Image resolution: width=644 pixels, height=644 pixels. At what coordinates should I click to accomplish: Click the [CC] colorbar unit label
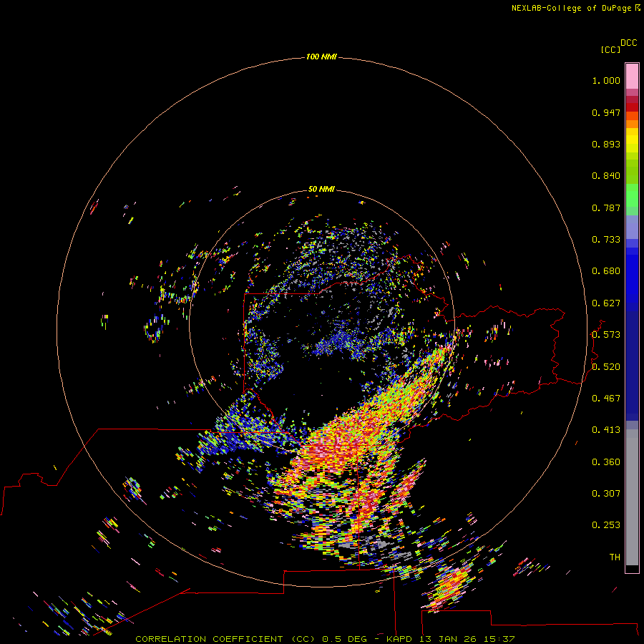pyautogui.click(x=610, y=49)
